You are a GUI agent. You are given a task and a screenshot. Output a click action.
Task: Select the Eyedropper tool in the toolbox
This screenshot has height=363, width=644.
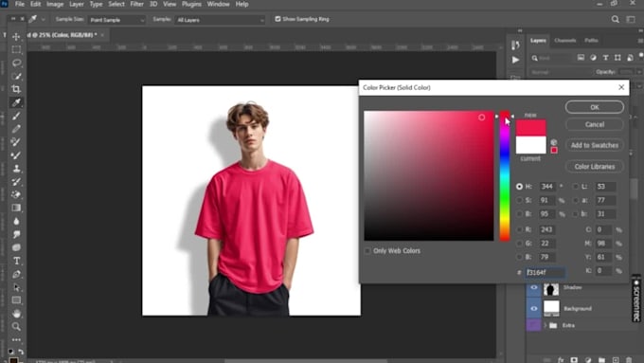16,102
